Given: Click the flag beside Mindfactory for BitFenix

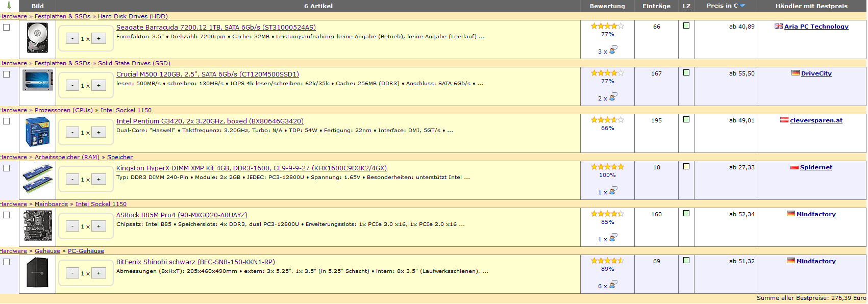Looking at the screenshot, I should pyautogui.click(x=791, y=261).
